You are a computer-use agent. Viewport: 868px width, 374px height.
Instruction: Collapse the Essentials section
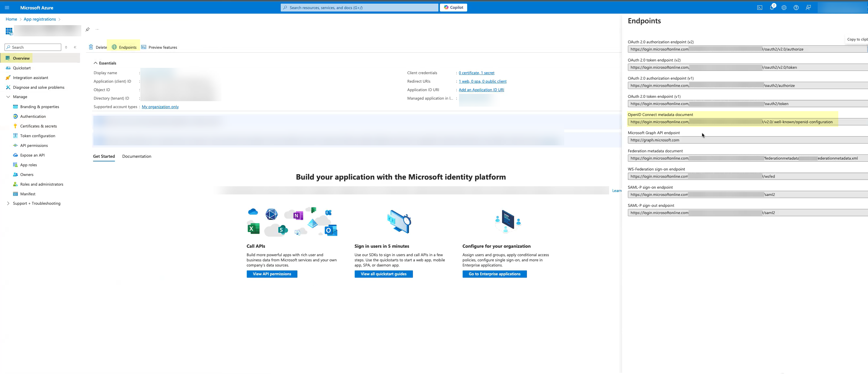[96, 63]
